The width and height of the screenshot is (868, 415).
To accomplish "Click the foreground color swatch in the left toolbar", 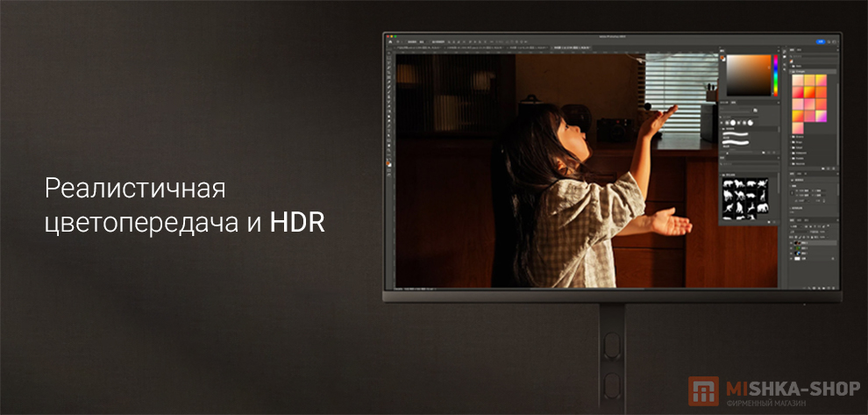I will point(389,163).
